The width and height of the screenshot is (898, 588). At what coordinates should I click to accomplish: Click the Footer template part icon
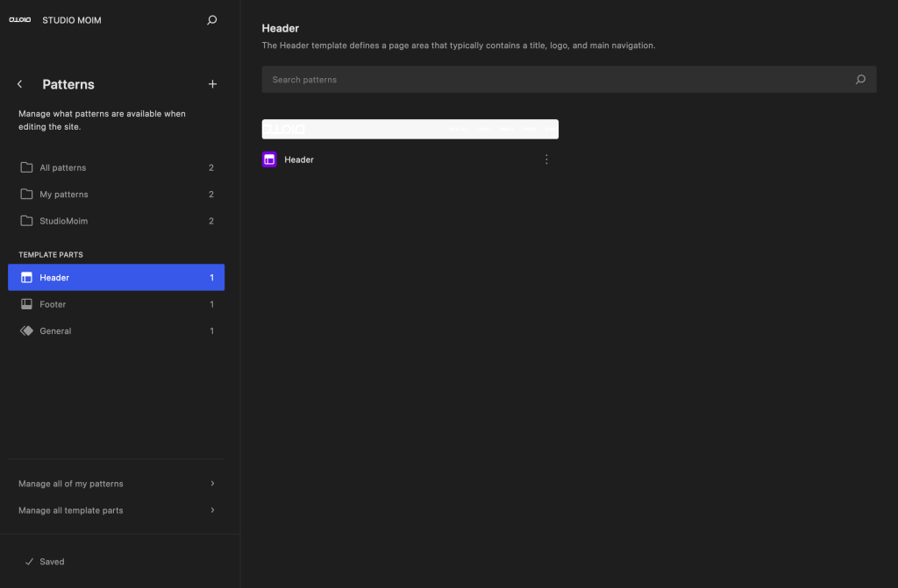(26, 304)
